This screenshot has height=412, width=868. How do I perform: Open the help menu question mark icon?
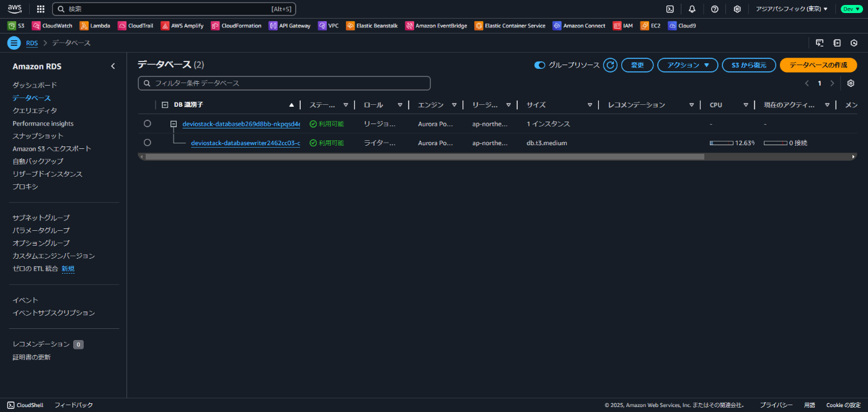714,9
